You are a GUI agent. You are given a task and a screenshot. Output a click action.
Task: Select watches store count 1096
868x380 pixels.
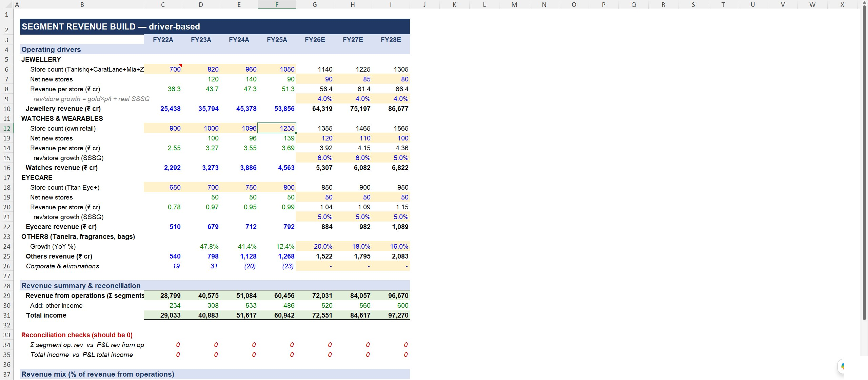[x=239, y=128]
